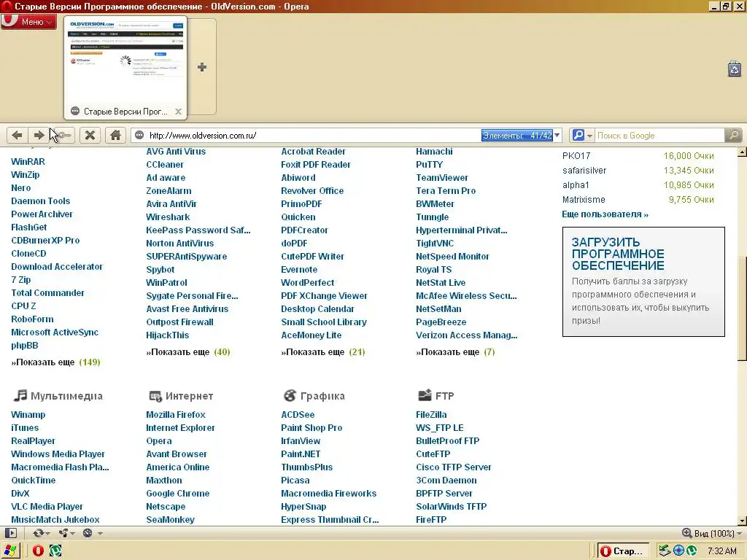Screen dimensions: 747x560
Task: Click the Еще пользователя » link
Action: pyautogui.click(x=605, y=214)
